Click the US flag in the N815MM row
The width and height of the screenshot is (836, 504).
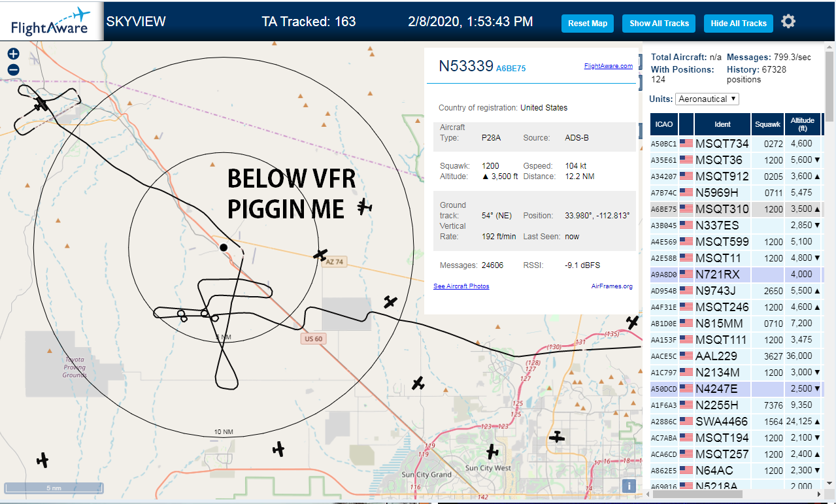click(x=686, y=324)
